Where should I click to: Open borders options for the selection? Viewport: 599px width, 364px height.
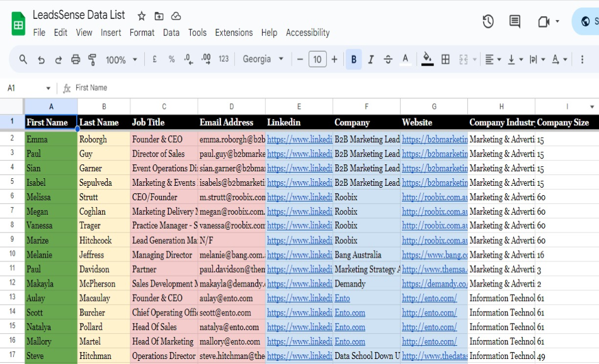point(445,59)
